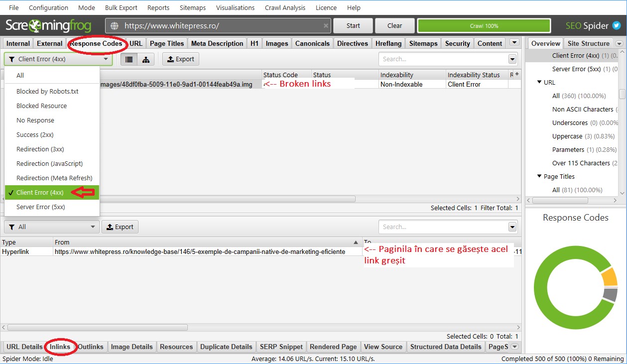This screenshot has width=627, height=364.
Task: Clear the URL field with the x icon
Action: pyautogui.click(x=326, y=26)
